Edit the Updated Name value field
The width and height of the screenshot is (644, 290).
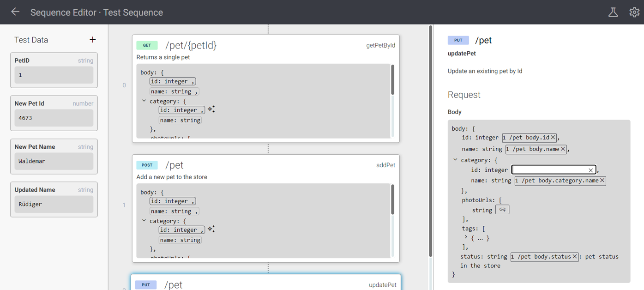[54, 204]
